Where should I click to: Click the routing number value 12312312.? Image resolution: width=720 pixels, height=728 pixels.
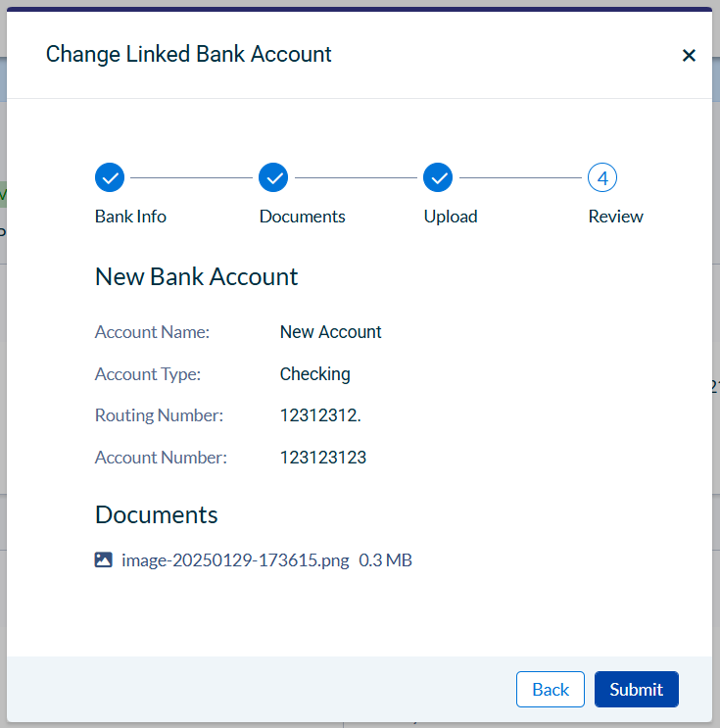coord(320,415)
